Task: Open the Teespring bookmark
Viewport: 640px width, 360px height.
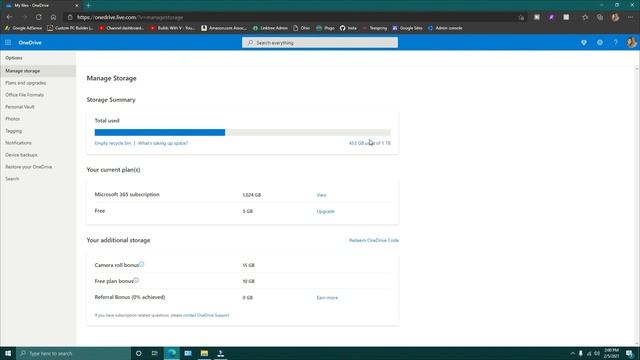Action: point(375,28)
